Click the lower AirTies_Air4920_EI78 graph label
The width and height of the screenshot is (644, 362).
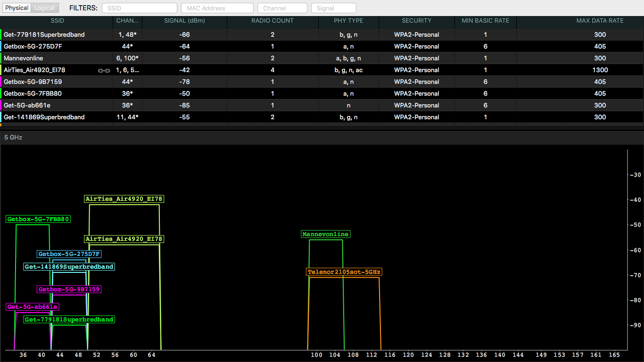[x=124, y=239]
